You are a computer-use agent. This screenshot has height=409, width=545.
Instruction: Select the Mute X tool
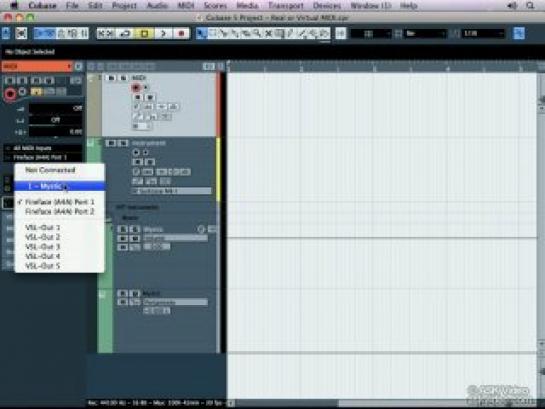[268, 33]
